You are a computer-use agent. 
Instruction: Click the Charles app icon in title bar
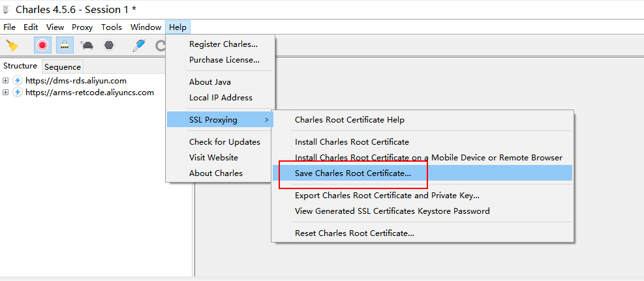click(6, 9)
